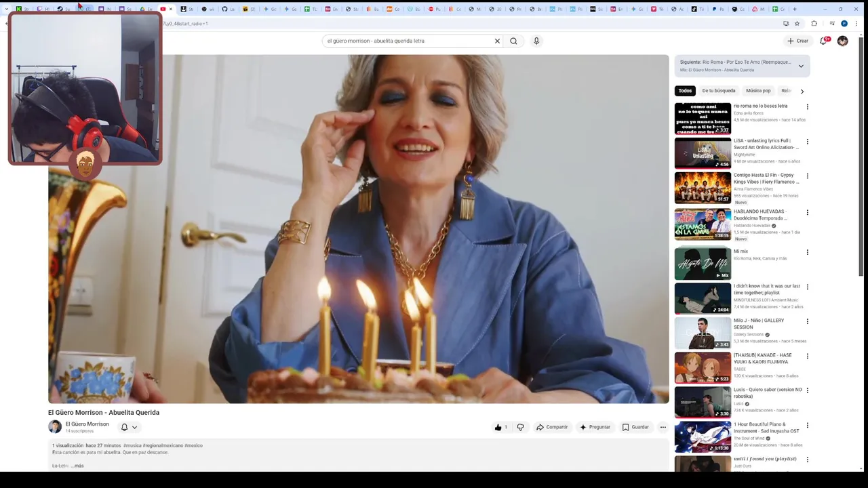Open options for I didn't know playlist
Screen dimensions: 868x488
(807, 287)
